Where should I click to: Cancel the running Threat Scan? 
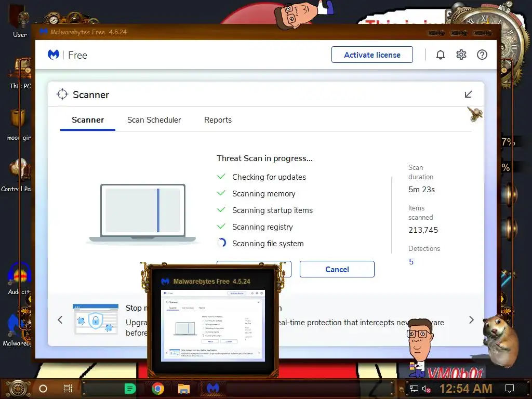(x=337, y=270)
